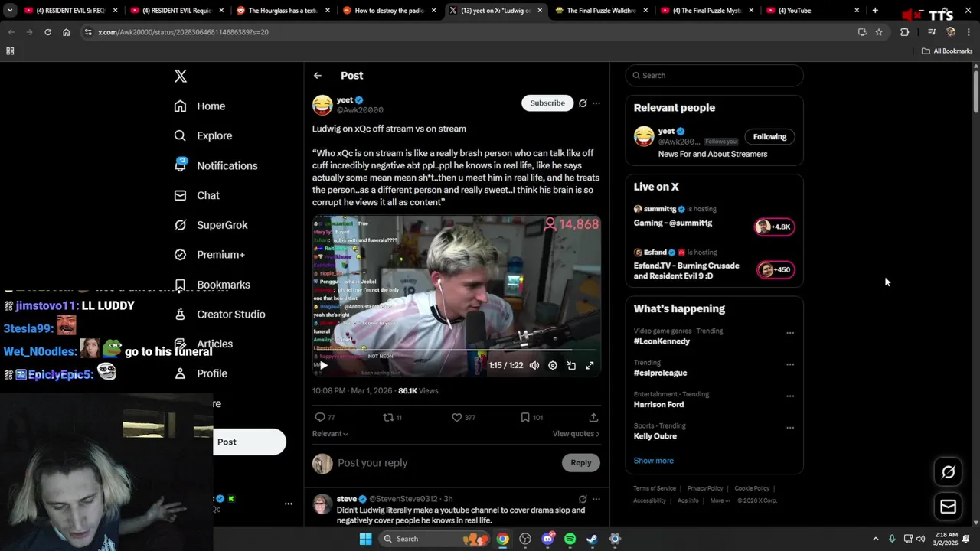Open the Chat section
The width and height of the screenshot is (980, 551).
(197, 195)
